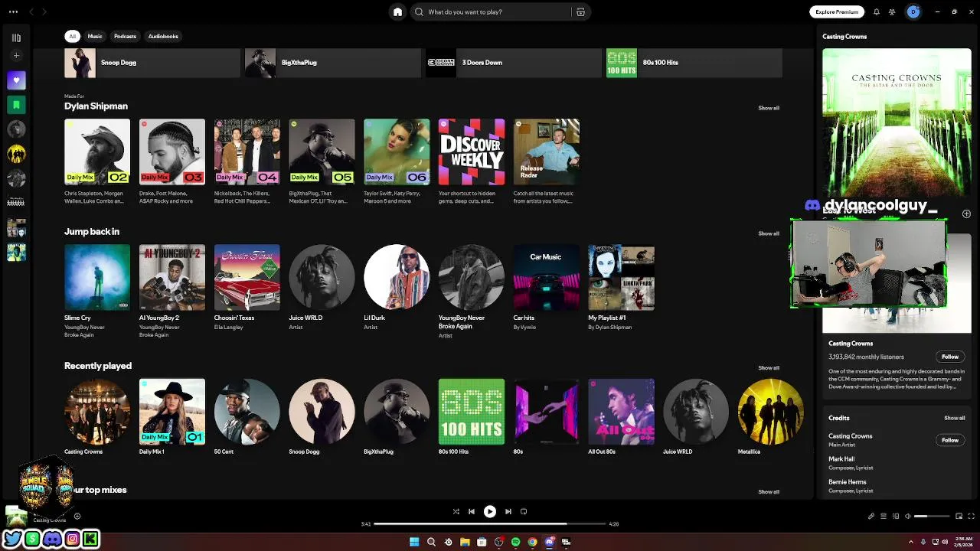The image size is (980, 551).
Task: Open Windows Start button
Action: pos(414,542)
